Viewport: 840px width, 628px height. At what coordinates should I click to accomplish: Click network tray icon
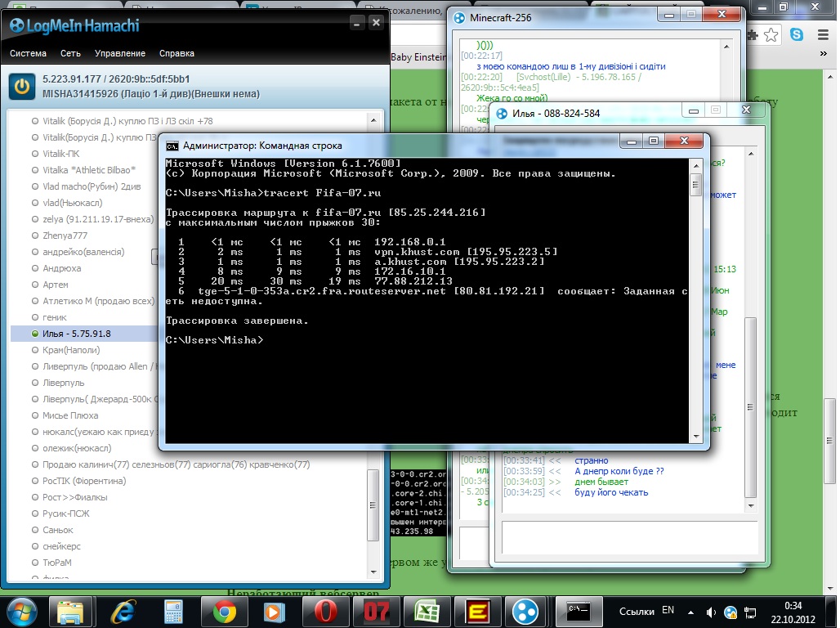pos(751,612)
